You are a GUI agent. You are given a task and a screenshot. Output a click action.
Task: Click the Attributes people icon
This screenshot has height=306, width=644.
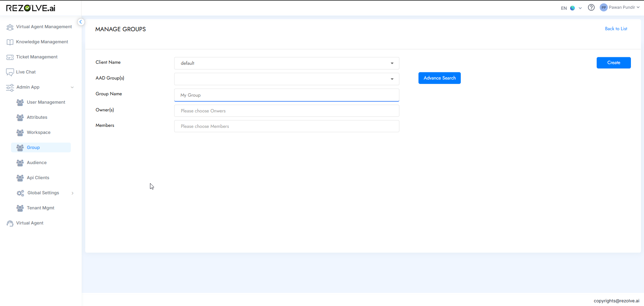tap(20, 117)
